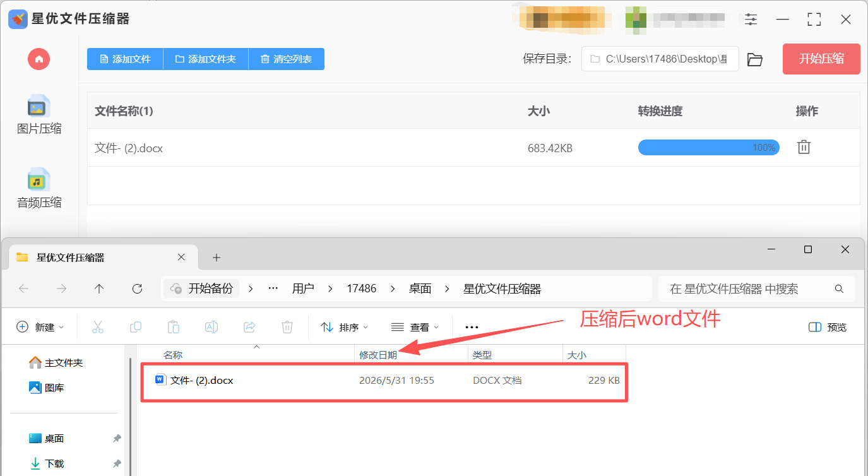The height and width of the screenshot is (476, 868).
Task: Click the Explorer navigation pane scrollbar
Action: (131, 417)
